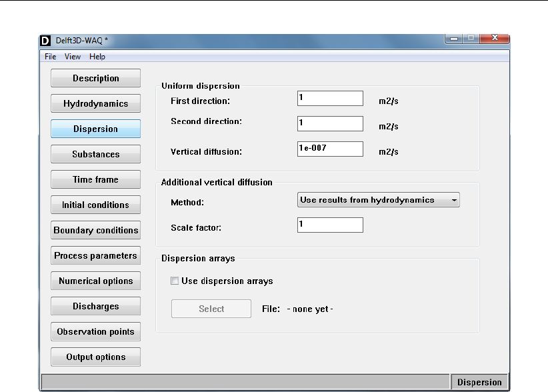This screenshot has width=548, height=392.
Task: Click the '- none yet -' file text
Action: coord(310,309)
